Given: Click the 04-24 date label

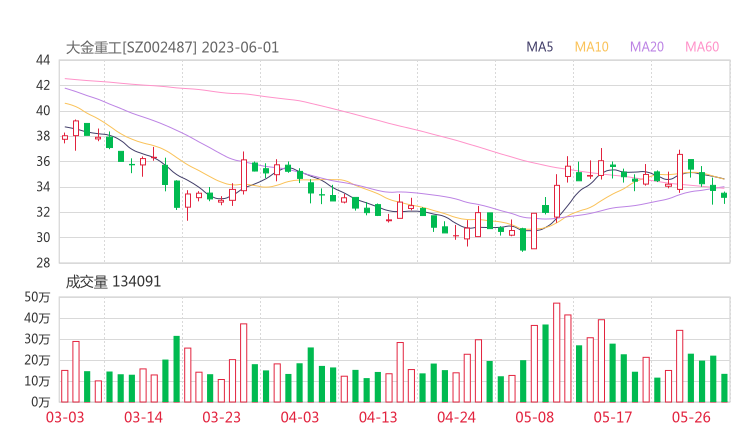Looking at the screenshot, I should click(x=456, y=417).
